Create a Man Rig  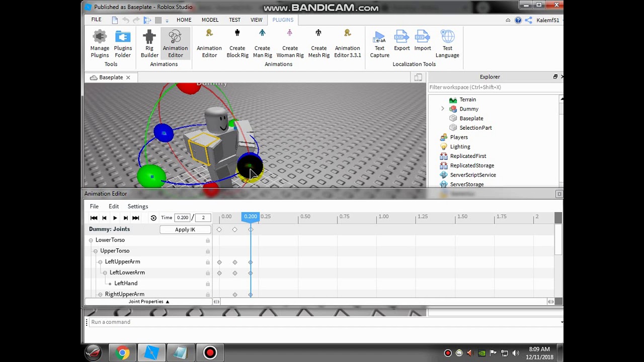[262, 44]
